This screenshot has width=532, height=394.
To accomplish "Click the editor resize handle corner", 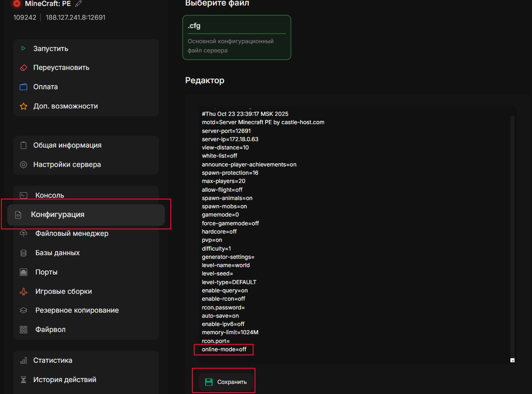I will click(x=512, y=360).
